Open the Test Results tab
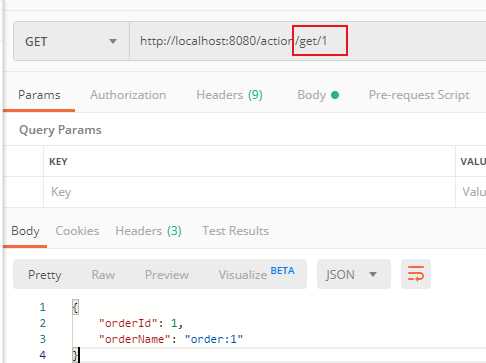This screenshot has height=363, width=486. pos(236,231)
